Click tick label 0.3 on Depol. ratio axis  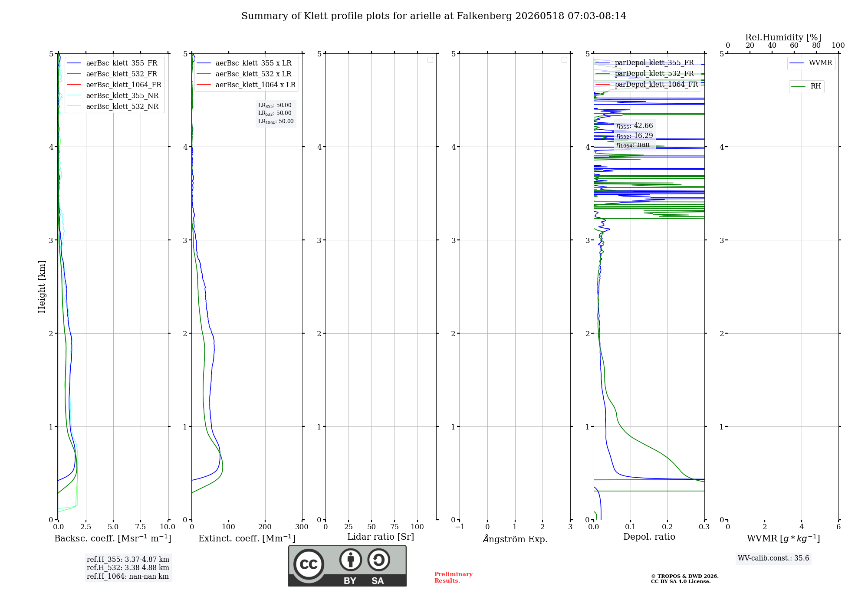pyautogui.click(x=704, y=527)
